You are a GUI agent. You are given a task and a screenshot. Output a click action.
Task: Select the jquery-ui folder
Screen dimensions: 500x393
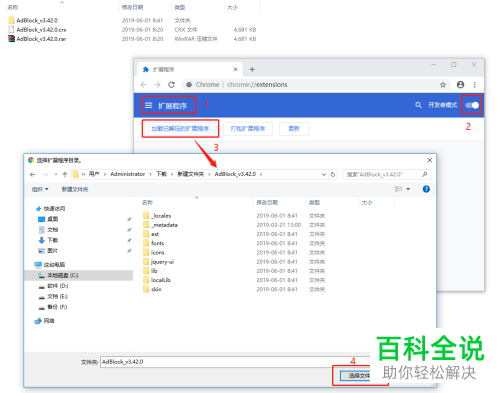[x=159, y=262]
